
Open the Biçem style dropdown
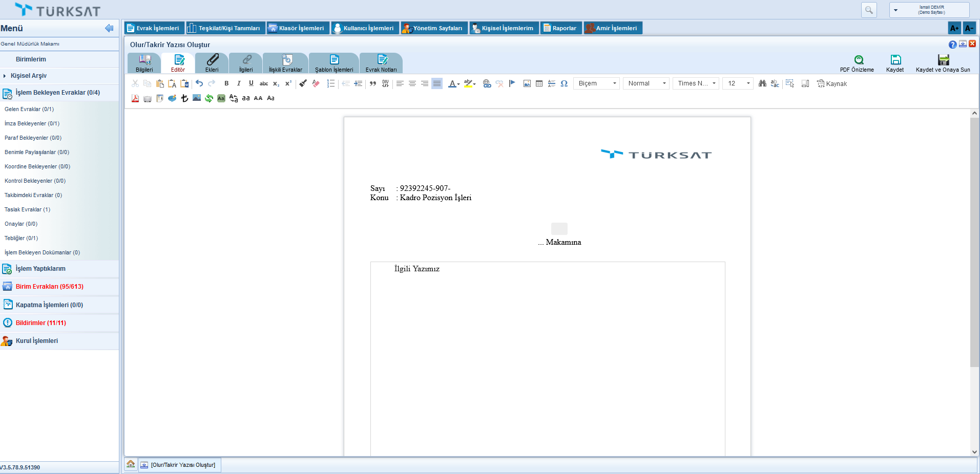(x=597, y=83)
